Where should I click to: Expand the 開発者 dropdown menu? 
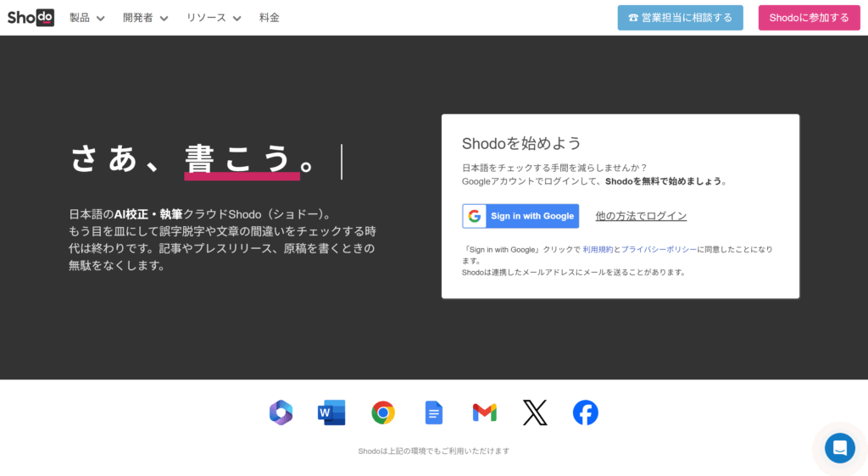pyautogui.click(x=145, y=18)
